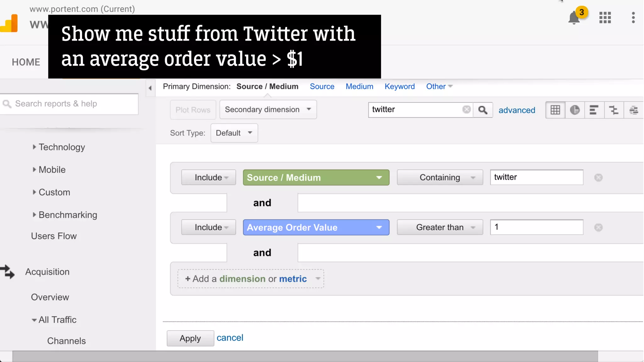Collapse the left sidebar arrow
Viewport: 644px width, 362px height.
click(150, 88)
